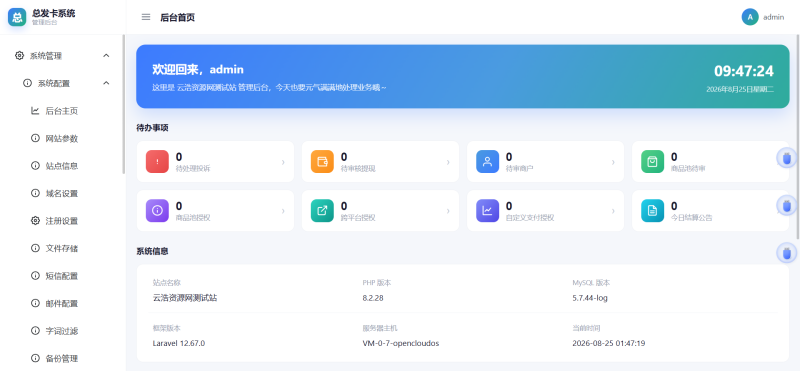Click the 今日结算公告 label

pyautogui.click(x=692, y=217)
